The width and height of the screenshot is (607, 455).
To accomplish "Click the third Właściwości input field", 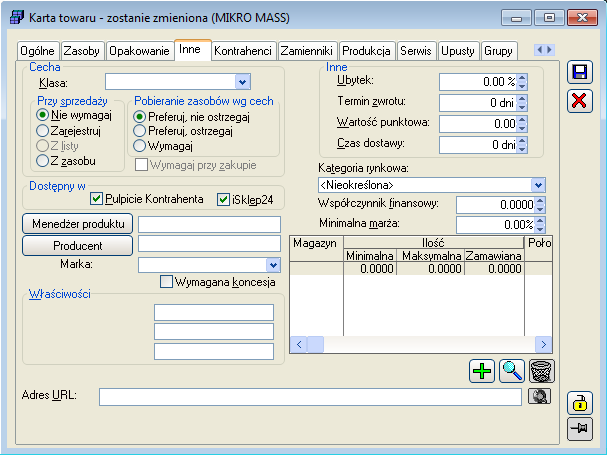I will (x=214, y=351).
